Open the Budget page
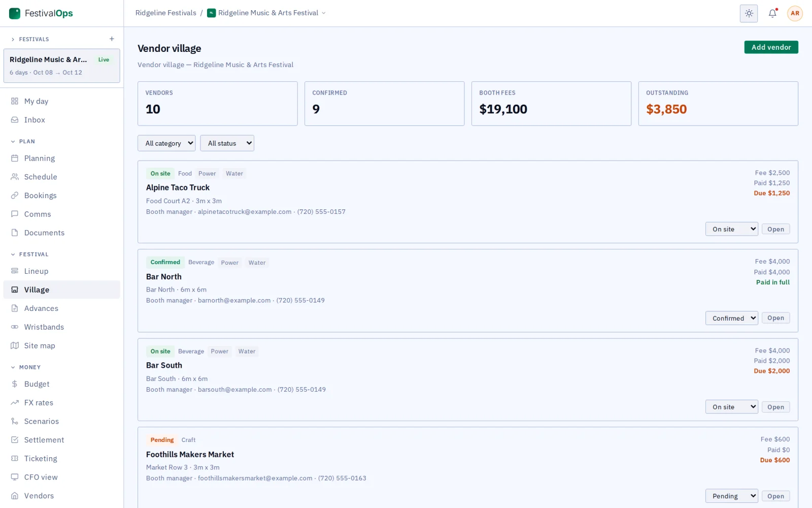Image resolution: width=812 pixels, height=508 pixels. point(62,384)
